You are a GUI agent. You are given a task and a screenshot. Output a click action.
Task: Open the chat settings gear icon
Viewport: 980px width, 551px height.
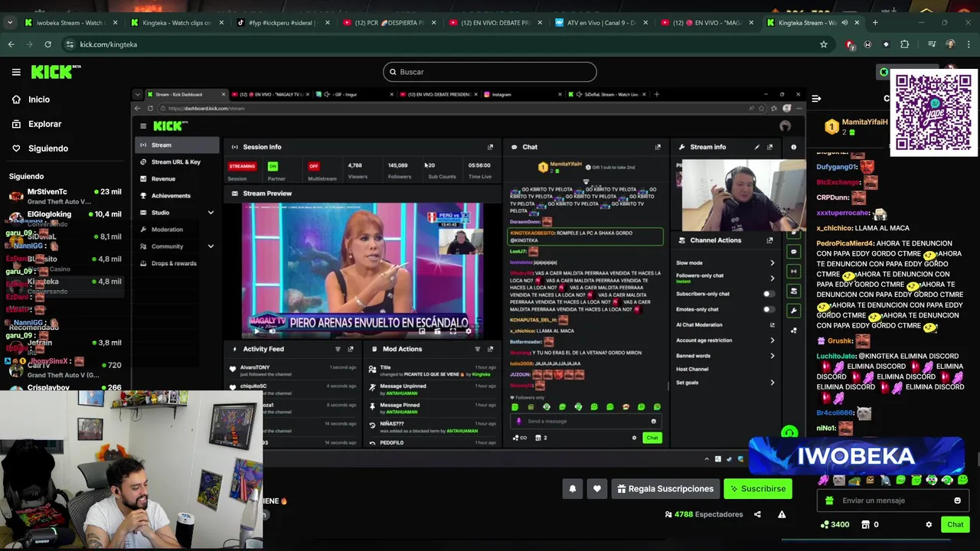[929, 525]
